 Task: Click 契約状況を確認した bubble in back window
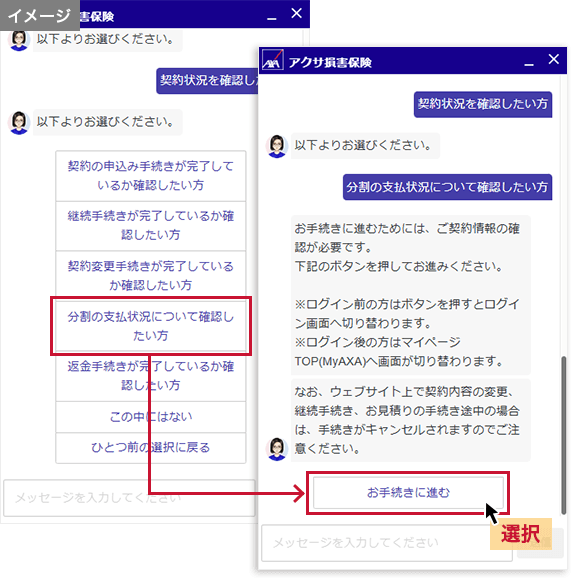pyautogui.click(x=207, y=81)
